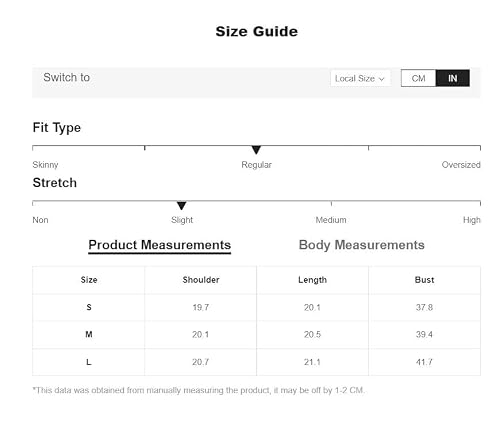Open the Product Measurements tab
The width and height of the screenshot is (500, 424).
[160, 245]
